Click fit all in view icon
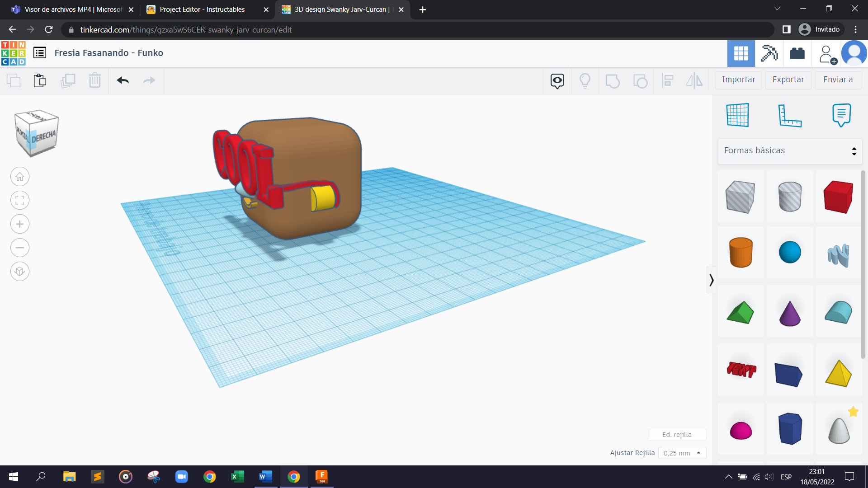868x488 pixels. click(x=20, y=200)
